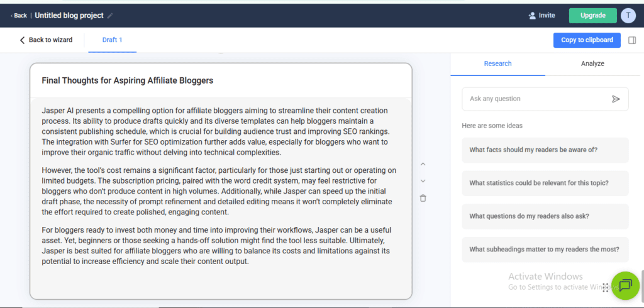Click the Back link in top bar

tap(19, 16)
